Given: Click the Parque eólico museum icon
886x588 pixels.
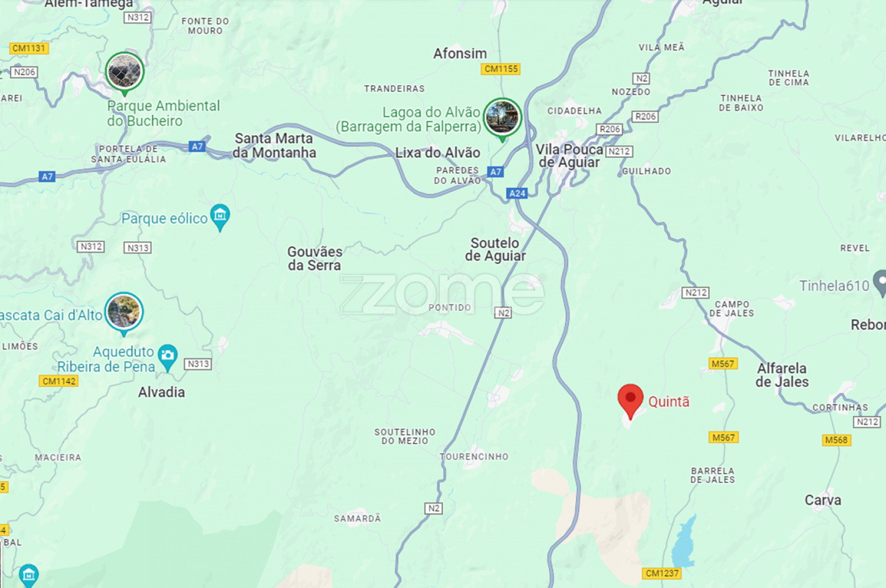Looking at the screenshot, I should point(220,216).
